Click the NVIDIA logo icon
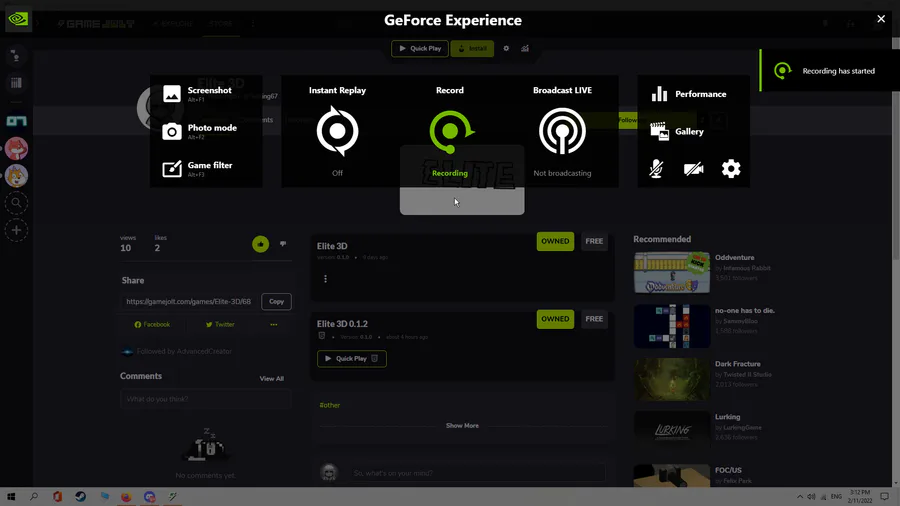The width and height of the screenshot is (900, 506). [18, 19]
